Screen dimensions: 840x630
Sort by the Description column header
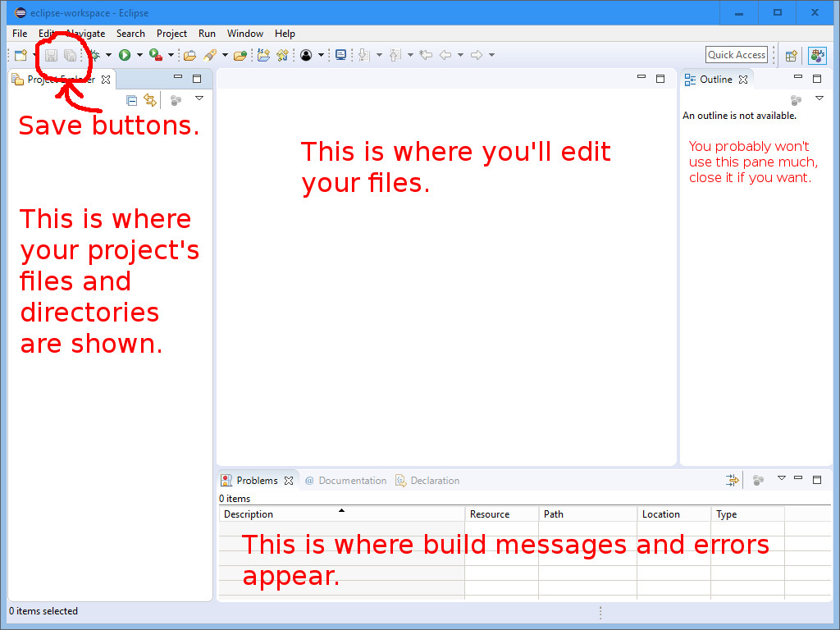tap(340, 514)
